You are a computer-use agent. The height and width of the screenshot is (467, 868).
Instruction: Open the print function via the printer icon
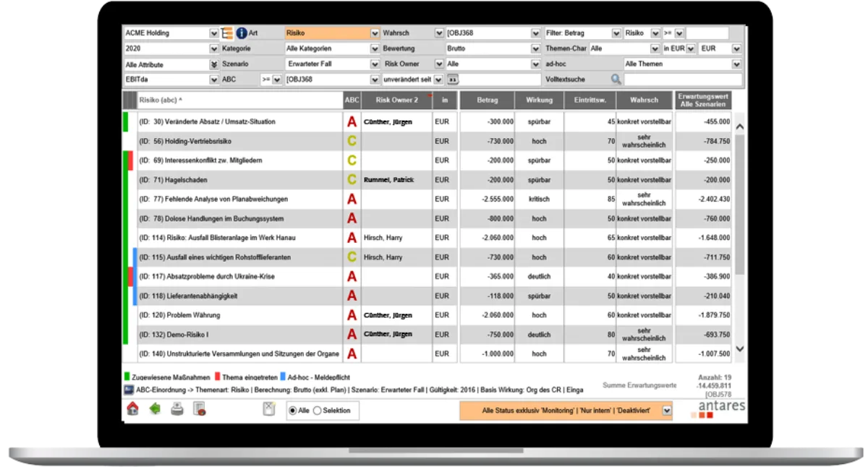(176, 410)
